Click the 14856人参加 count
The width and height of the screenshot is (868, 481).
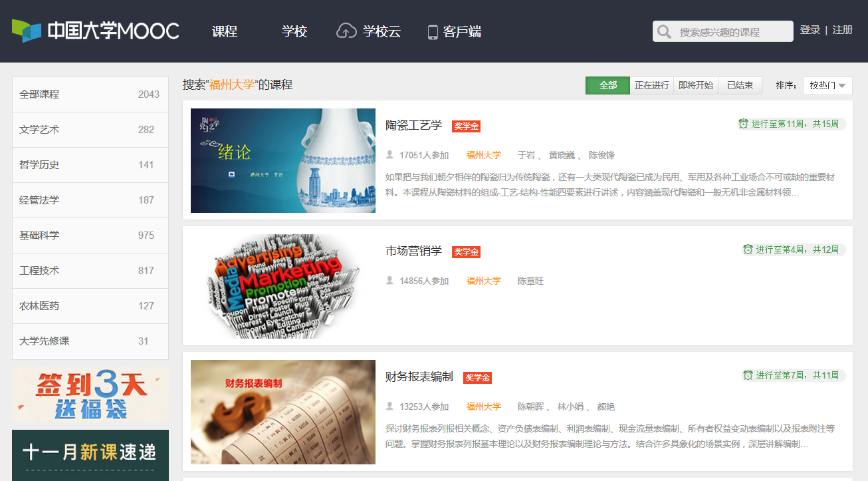point(424,281)
